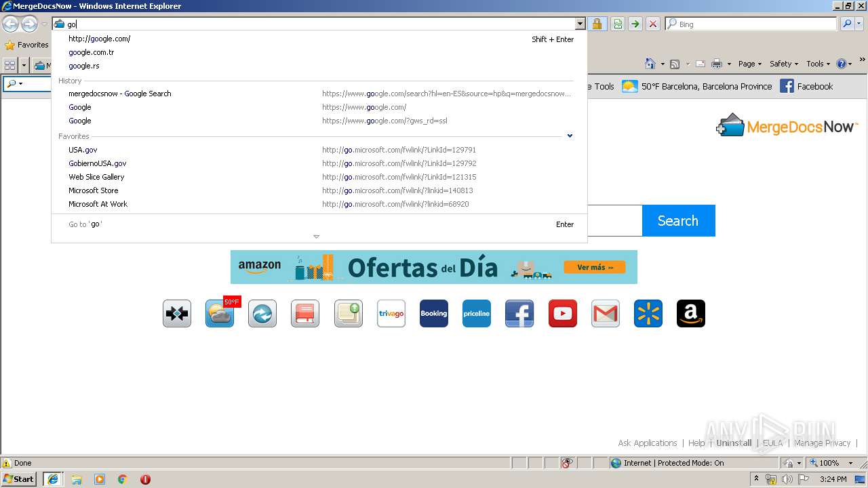
Task: Open the Gmail shortcut tile
Action: 606,314
